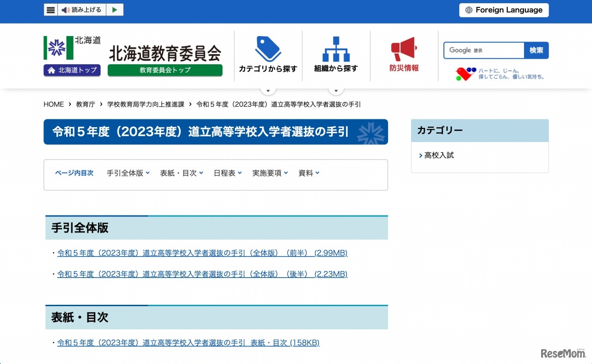Viewport: 592px width, 364px height.
Task: Open the 北海道教育委員会 site title
Action: tap(165, 53)
